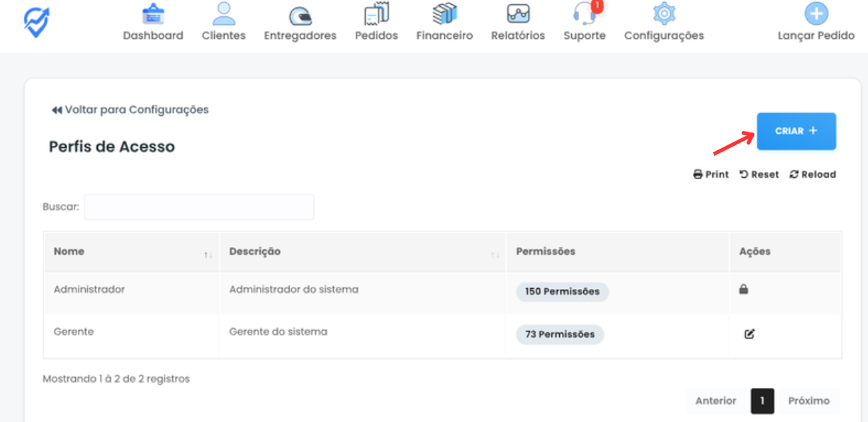Click the edit icon for Gerente profile
Screen dimensions: 868x422
click(749, 334)
